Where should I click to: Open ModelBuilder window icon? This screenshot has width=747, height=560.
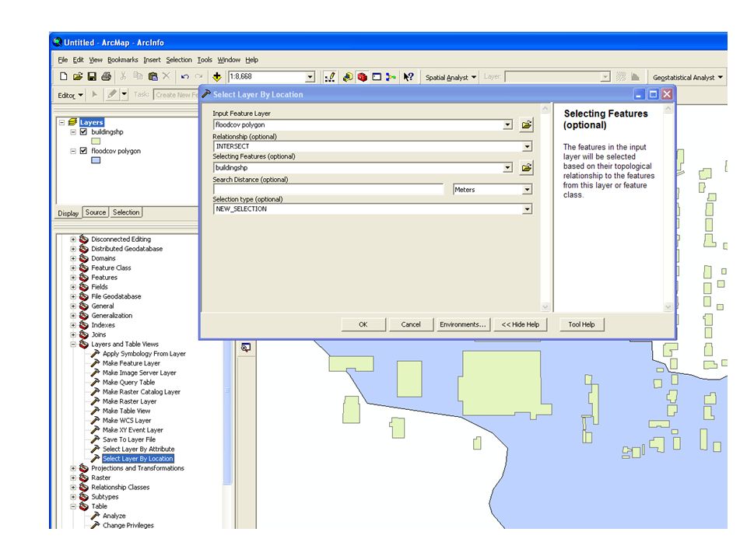coord(391,77)
